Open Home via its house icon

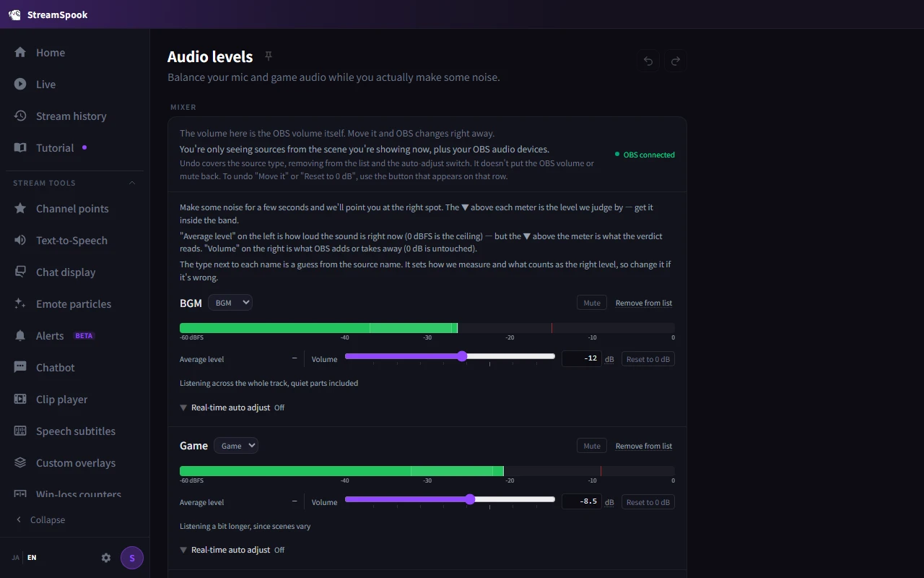tap(20, 52)
